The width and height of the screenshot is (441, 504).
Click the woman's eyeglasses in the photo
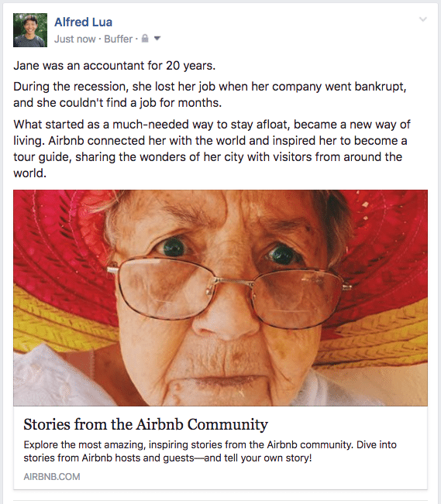pyautogui.click(x=229, y=291)
